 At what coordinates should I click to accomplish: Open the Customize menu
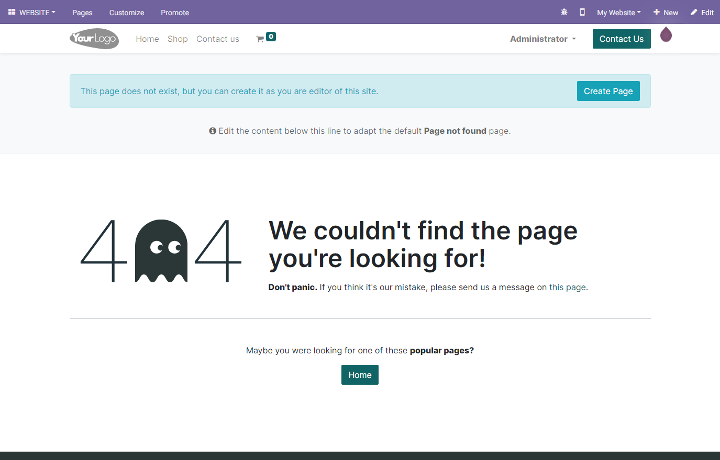(127, 12)
